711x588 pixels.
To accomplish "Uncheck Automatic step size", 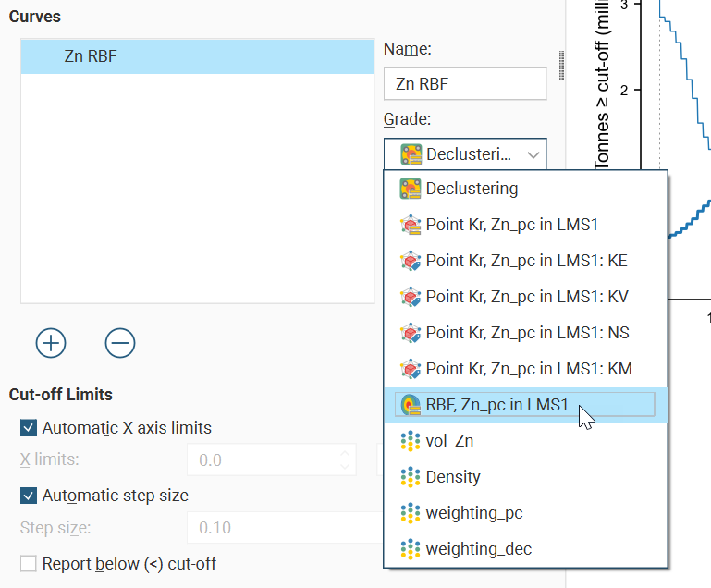I will point(29,496).
